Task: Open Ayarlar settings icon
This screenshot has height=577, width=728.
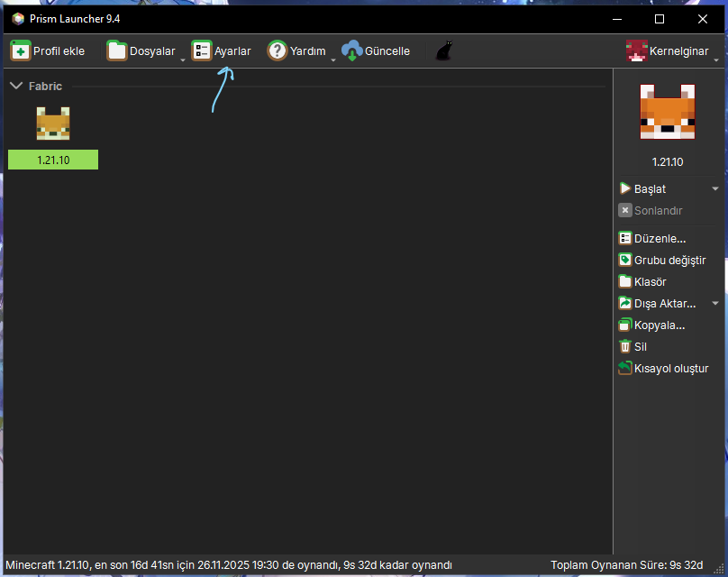Action: 202,51
